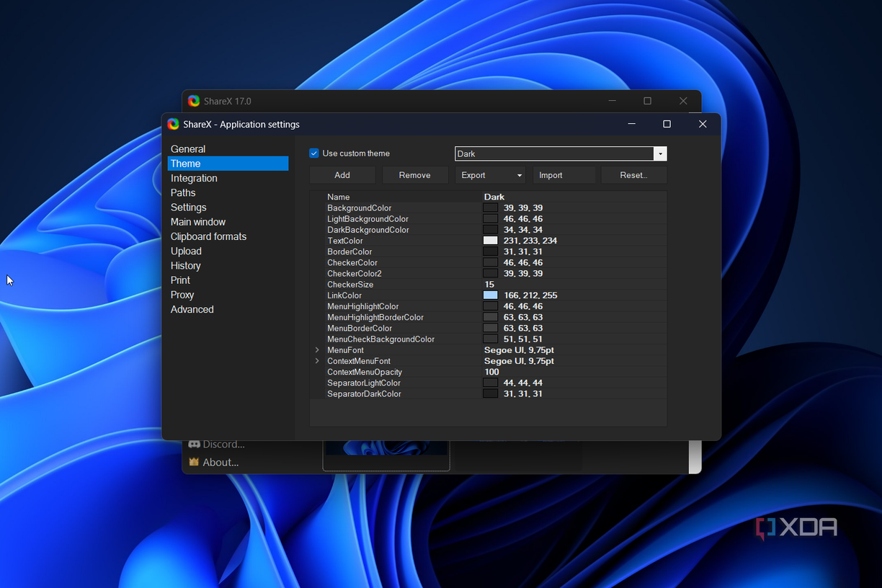Select the DarkBackgroundColor row name
The width and height of the screenshot is (882, 588).
pos(368,230)
